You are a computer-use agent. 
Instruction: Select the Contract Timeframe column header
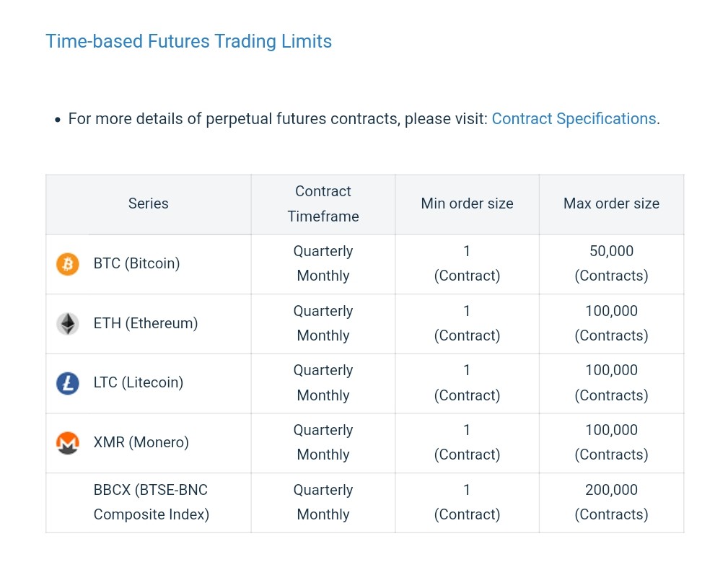(323, 204)
